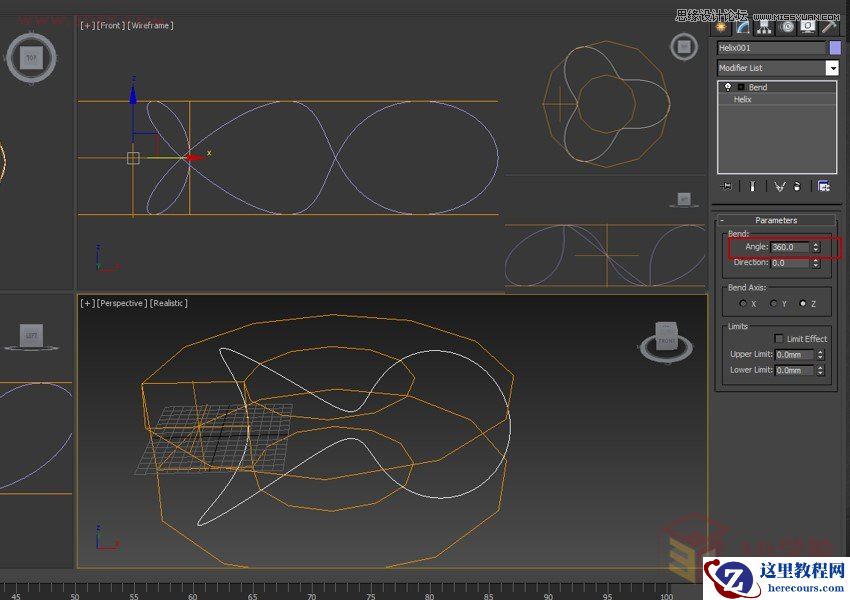
Task: Toggle the Bend modifier light bulb
Action: (x=729, y=87)
